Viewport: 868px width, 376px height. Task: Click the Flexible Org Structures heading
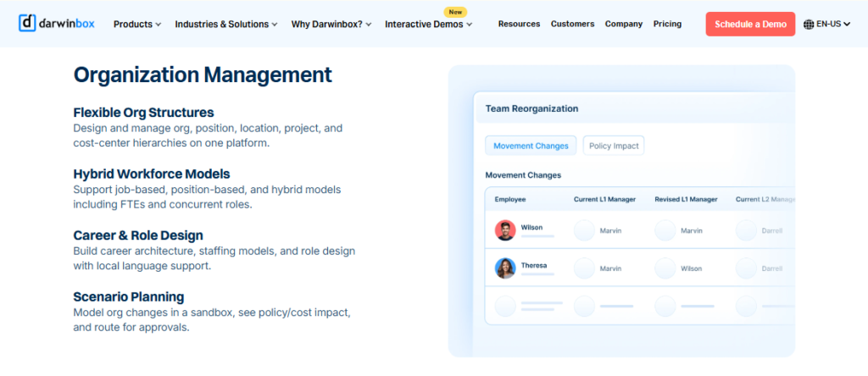coord(143,113)
